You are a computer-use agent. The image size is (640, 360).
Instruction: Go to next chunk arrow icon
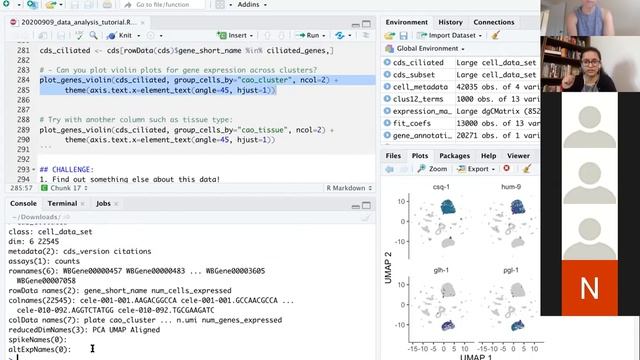pyautogui.click(x=281, y=36)
